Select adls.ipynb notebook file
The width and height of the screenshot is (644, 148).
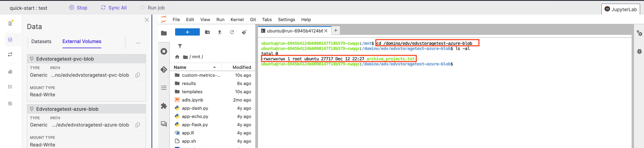coord(213,100)
